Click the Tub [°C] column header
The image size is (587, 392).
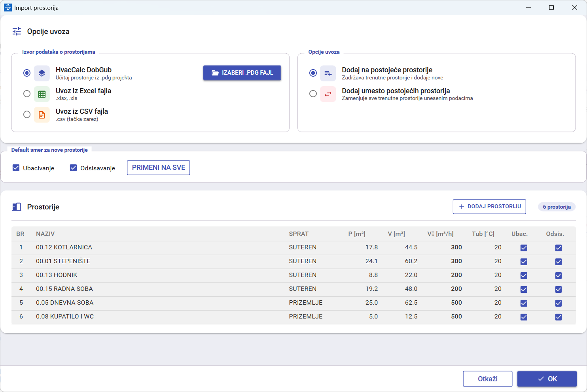tap(483, 234)
